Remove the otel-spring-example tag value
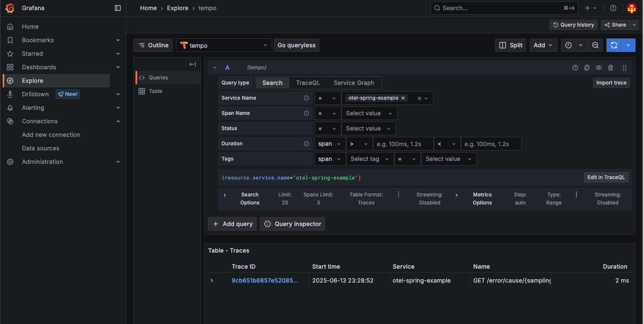 click(403, 98)
